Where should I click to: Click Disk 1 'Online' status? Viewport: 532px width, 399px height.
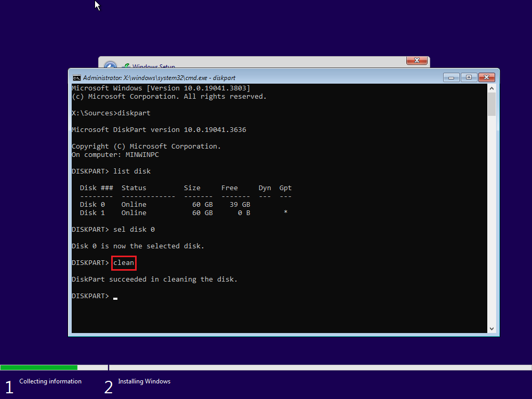[134, 213]
